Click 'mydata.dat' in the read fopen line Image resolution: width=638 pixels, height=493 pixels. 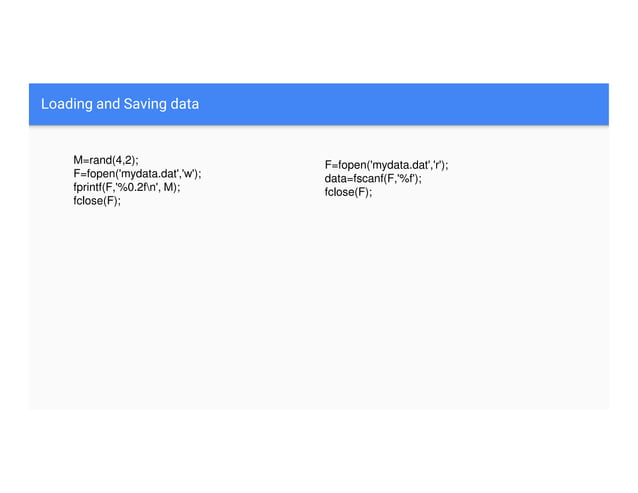(x=400, y=165)
